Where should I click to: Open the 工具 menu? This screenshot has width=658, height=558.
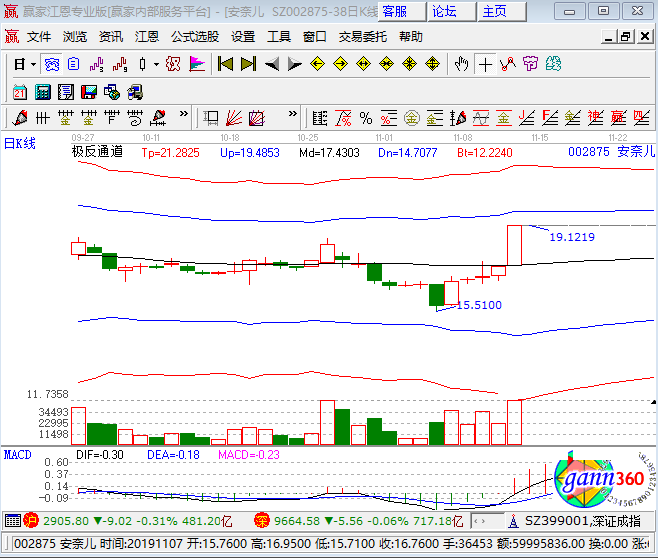pos(279,37)
